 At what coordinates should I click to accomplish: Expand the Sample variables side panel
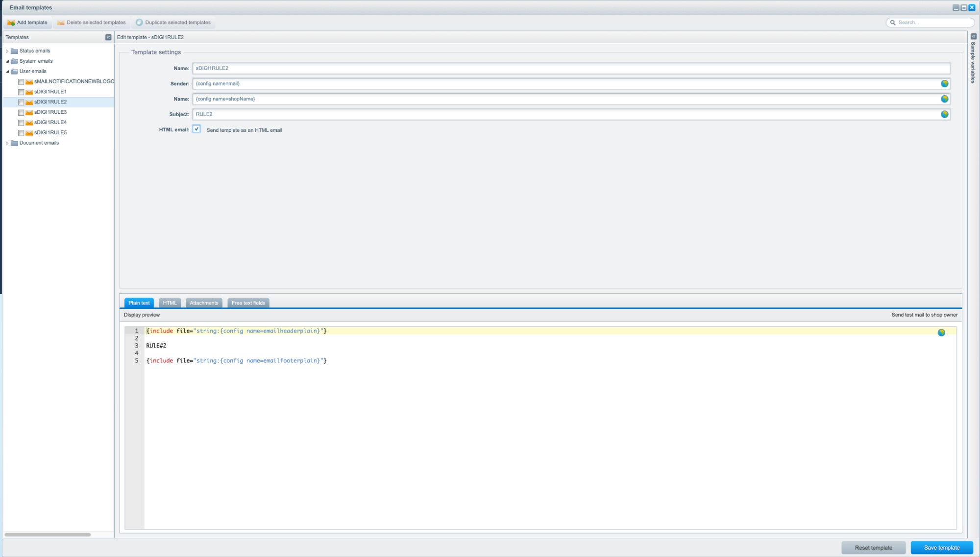click(974, 36)
